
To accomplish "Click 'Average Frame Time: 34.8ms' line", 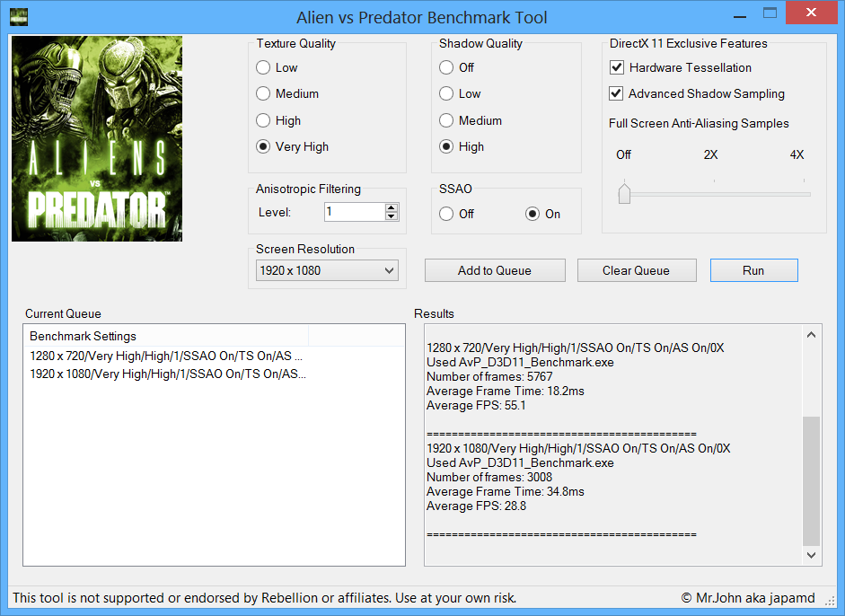I will [506, 491].
